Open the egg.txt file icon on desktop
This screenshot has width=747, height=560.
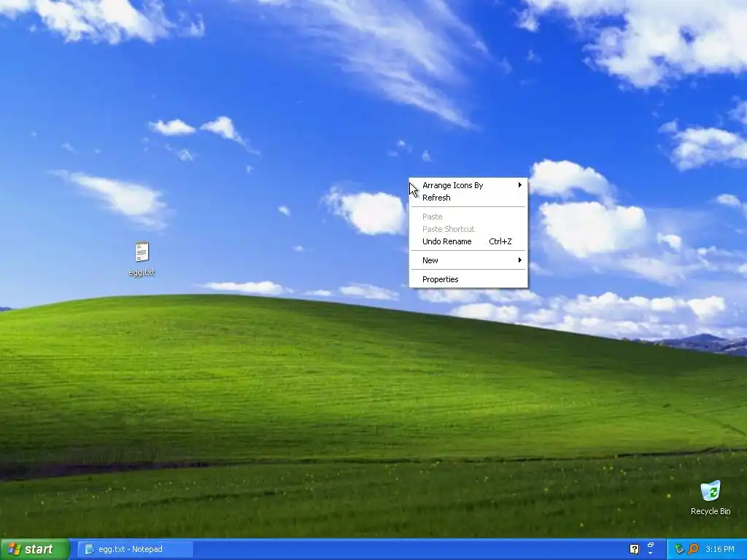(142, 252)
